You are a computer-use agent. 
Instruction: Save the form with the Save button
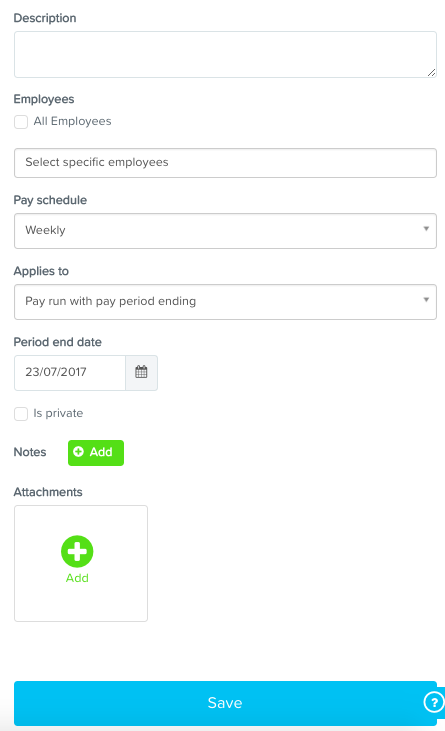pos(225,703)
